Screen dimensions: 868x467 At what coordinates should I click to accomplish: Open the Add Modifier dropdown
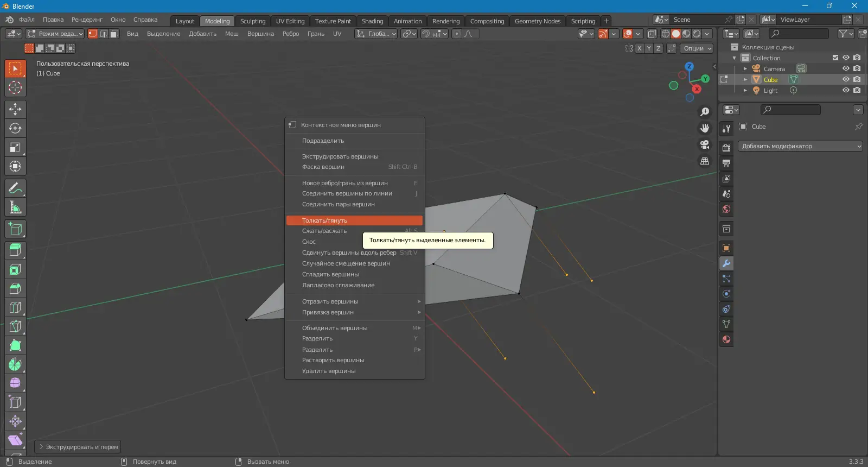tap(800, 146)
